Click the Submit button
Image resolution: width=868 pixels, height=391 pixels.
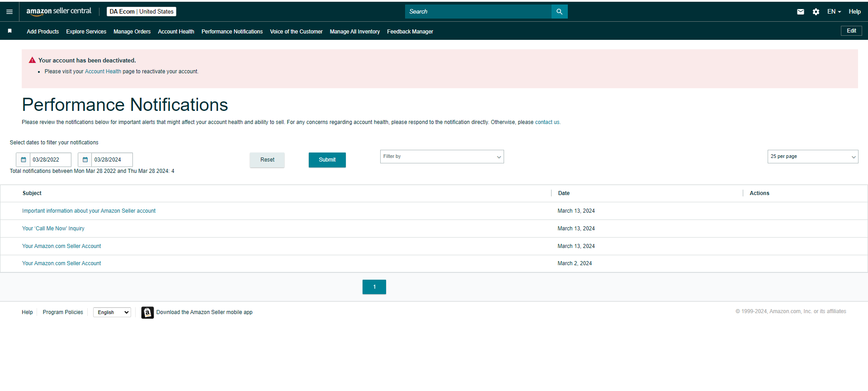327,160
